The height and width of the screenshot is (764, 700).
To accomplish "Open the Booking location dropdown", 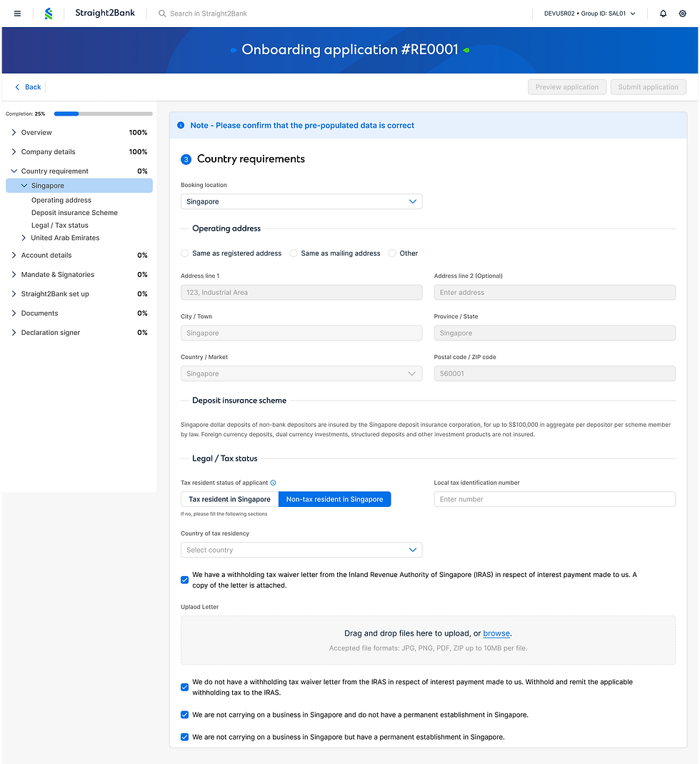I will coord(301,201).
